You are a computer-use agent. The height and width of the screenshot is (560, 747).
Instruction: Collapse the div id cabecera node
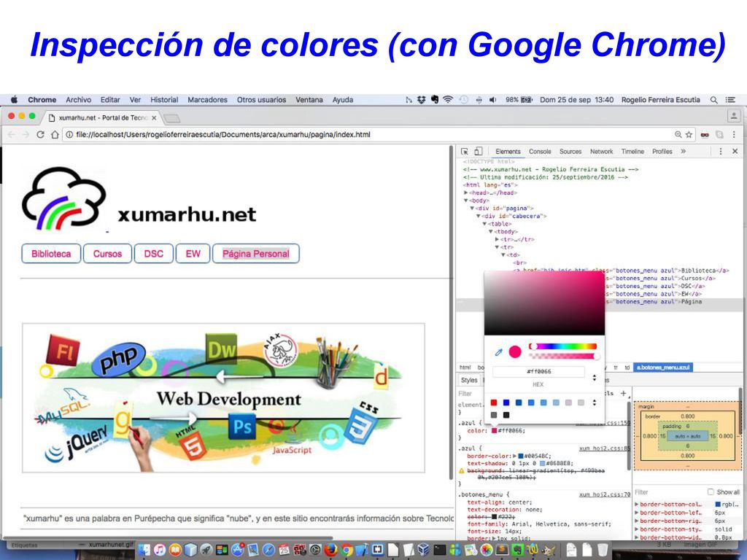479,216
